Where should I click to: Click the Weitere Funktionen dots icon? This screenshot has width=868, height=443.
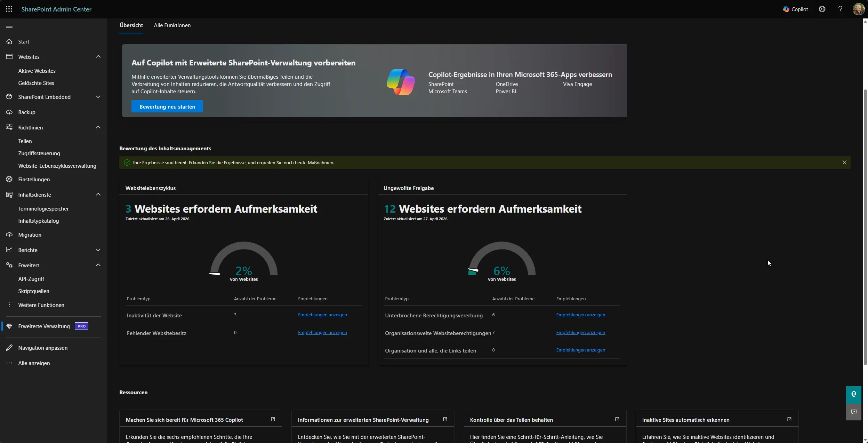pyautogui.click(x=9, y=305)
